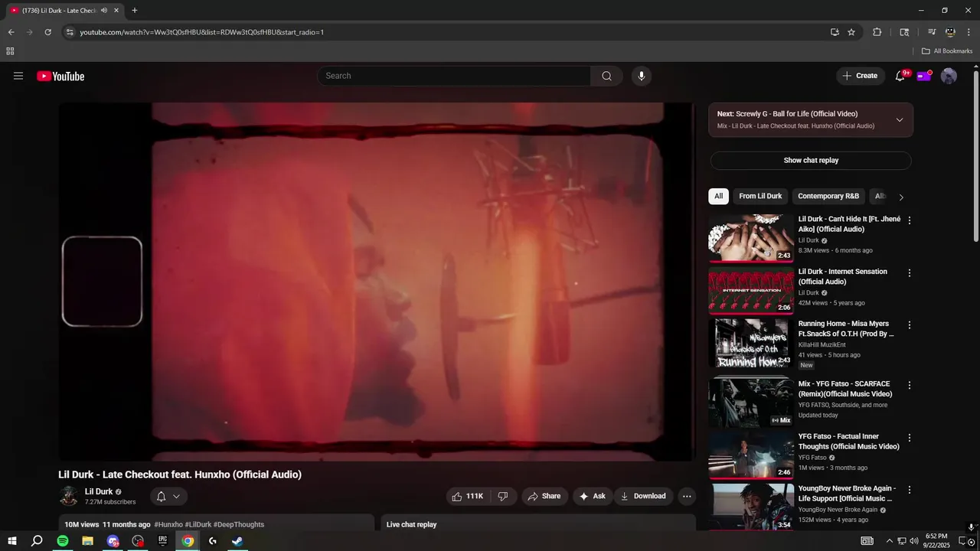This screenshot has width=980, height=551.
Task: Open Chrome profile avatar
Action: pos(950,32)
